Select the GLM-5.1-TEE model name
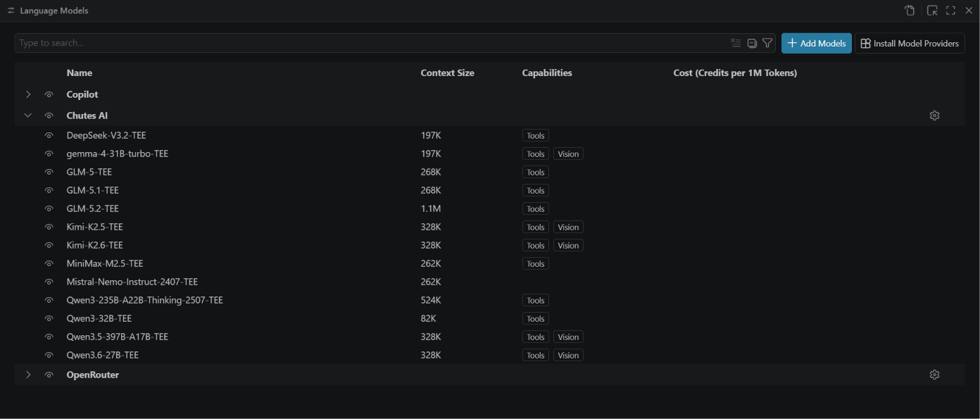The width and height of the screenshot is (980, 419). click(93, 190)
